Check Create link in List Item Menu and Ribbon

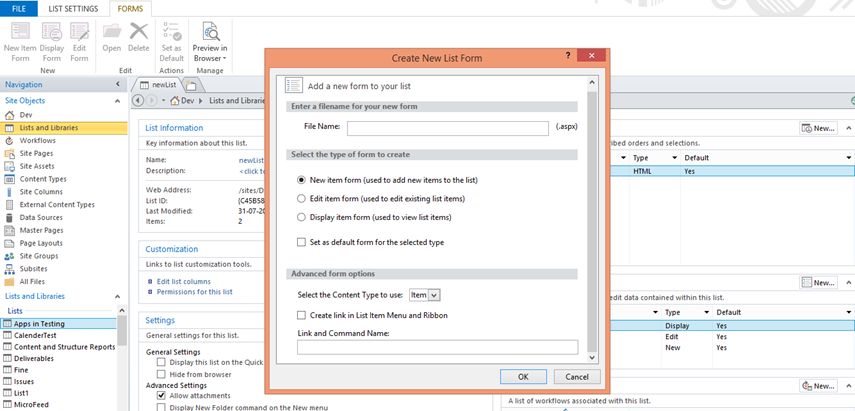coord(301,315)
